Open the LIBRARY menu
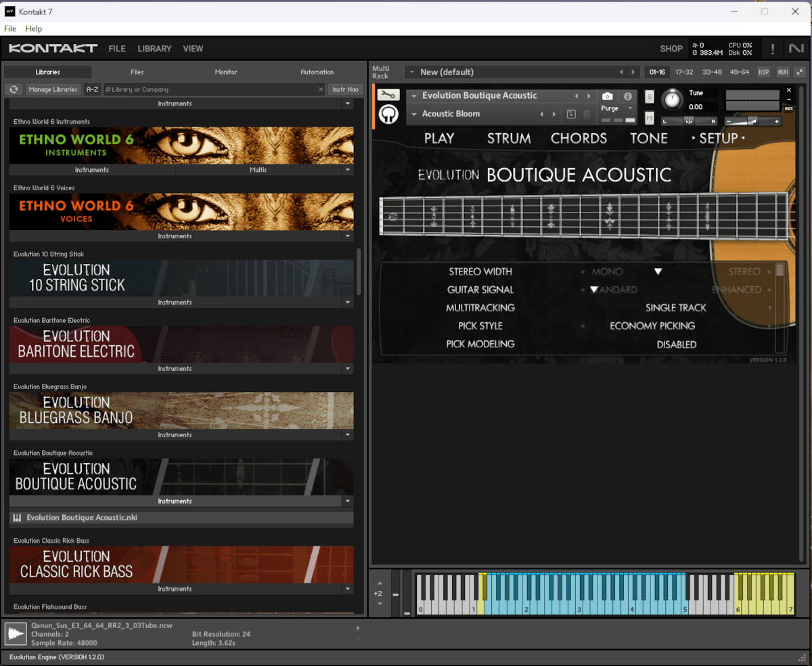 154,49
